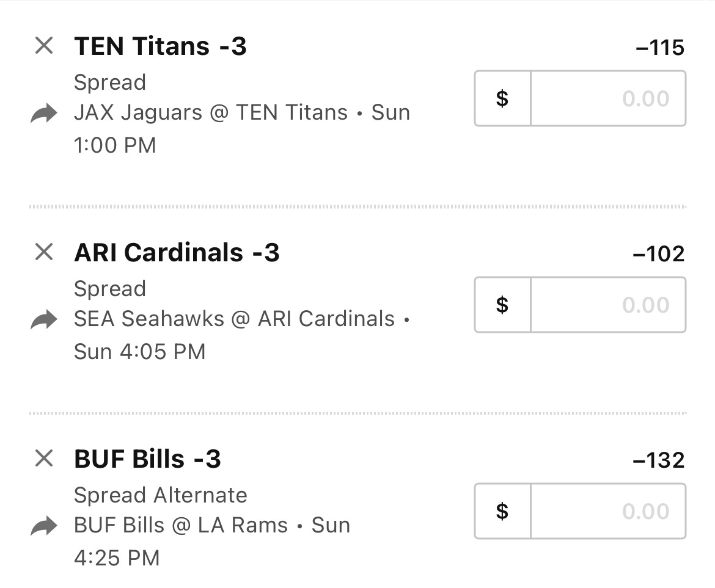This screenshot has width=715, height=588.
Task: Remove the ARI Cardinals -3 selection
Action: pos(44,252)
